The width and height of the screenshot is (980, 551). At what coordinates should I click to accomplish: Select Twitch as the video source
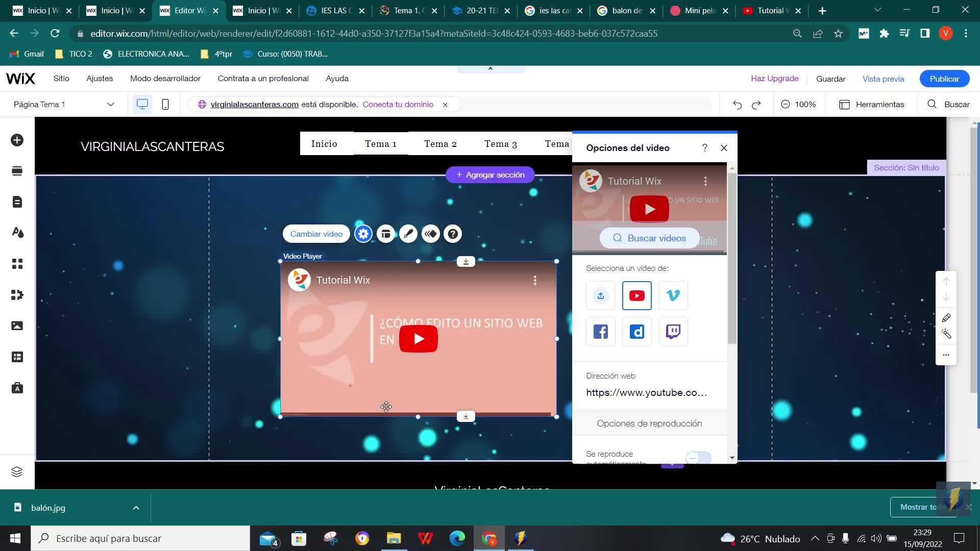coord(673,332)
